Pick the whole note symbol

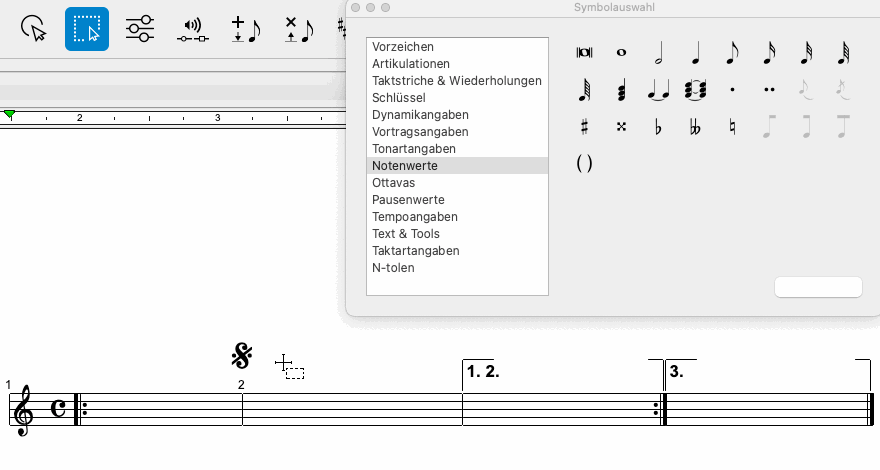[x=621, y=53]
